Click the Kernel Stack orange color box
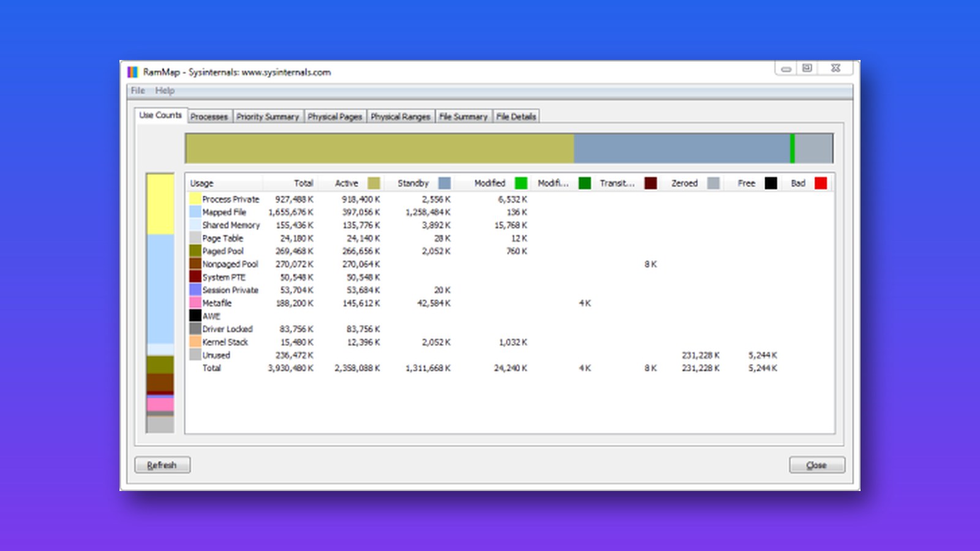 tap(195, 342)
